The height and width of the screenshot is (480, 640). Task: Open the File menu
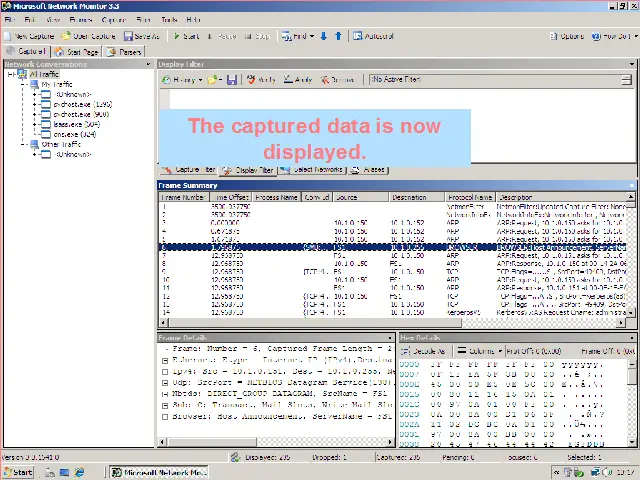(10, 20)
